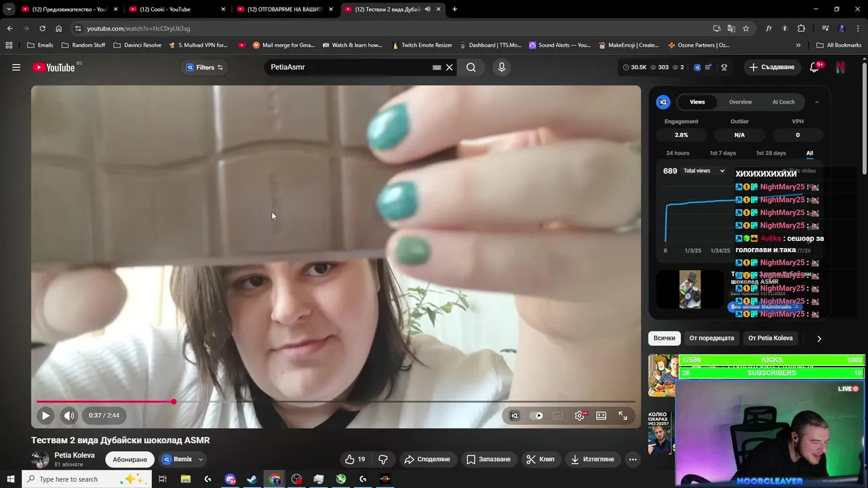Open the on-screen keyboard icon in search
Screen dimensions: 868x488
click(x=437, y=67)
